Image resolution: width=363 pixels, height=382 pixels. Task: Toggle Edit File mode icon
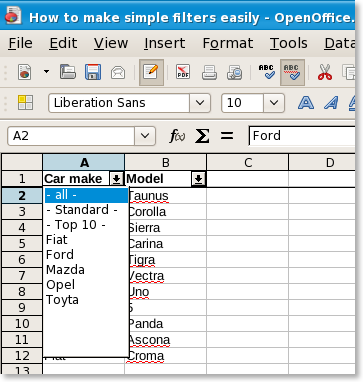(151, 72)
